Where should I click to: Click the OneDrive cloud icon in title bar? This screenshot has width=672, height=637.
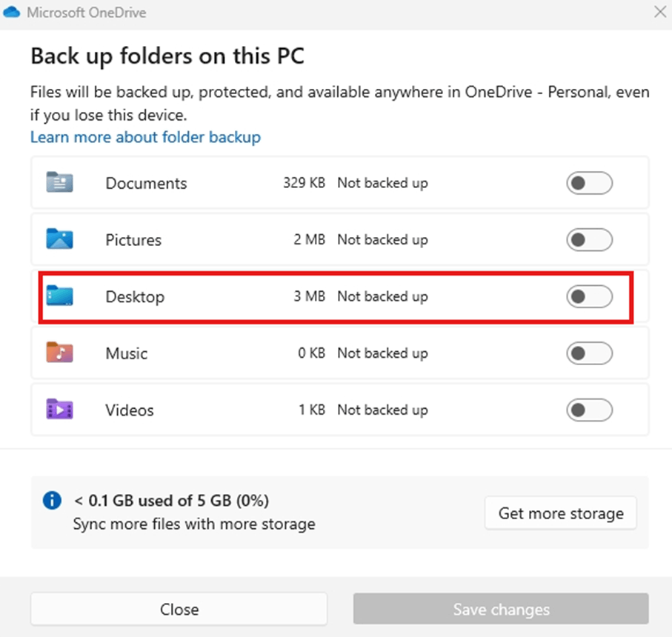tap(12, 12)
